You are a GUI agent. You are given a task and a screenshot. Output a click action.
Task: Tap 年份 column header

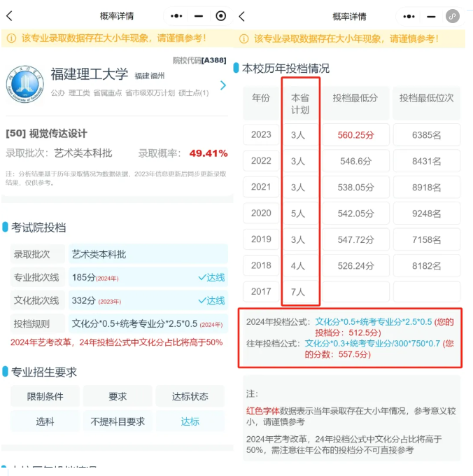tap(261, 104)
